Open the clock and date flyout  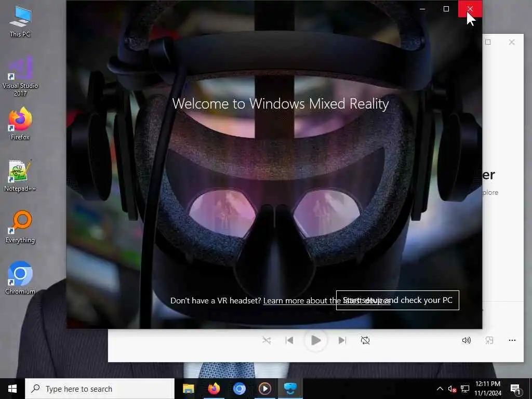tap(487, 389)
